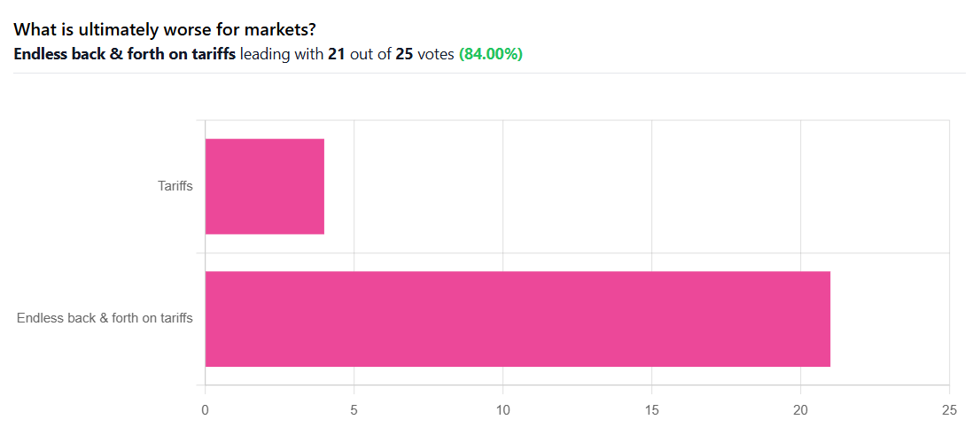The height and width of the screenshot is (443, 980).
Task: Click x-axis tick label 15
Action: [x=652, y=410]
